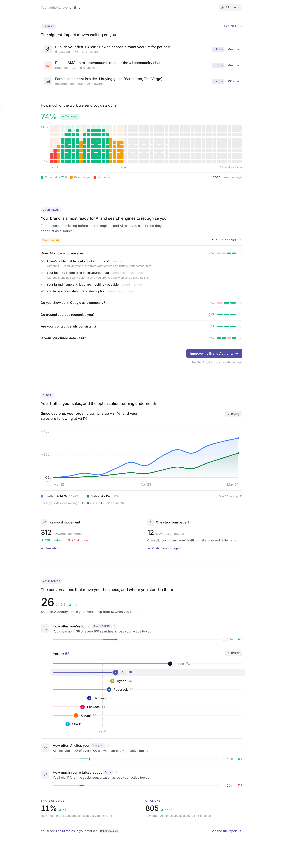Click the found-rate progress bar handle at 38

coord(116,639)
